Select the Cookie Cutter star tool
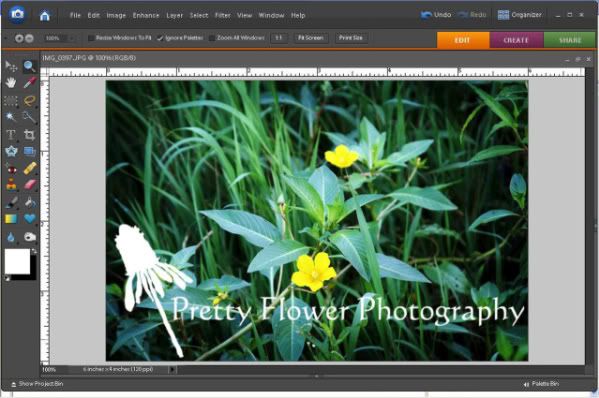 [11, 151]
